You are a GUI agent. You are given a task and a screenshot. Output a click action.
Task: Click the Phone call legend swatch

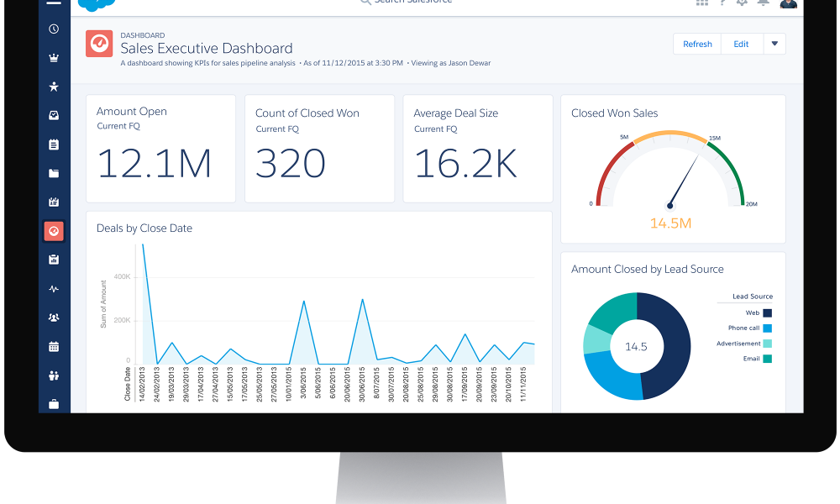(767, 328)
